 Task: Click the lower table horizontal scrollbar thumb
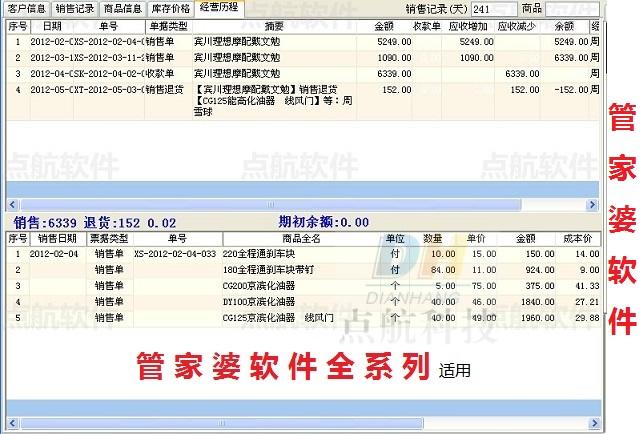[222, 423]
